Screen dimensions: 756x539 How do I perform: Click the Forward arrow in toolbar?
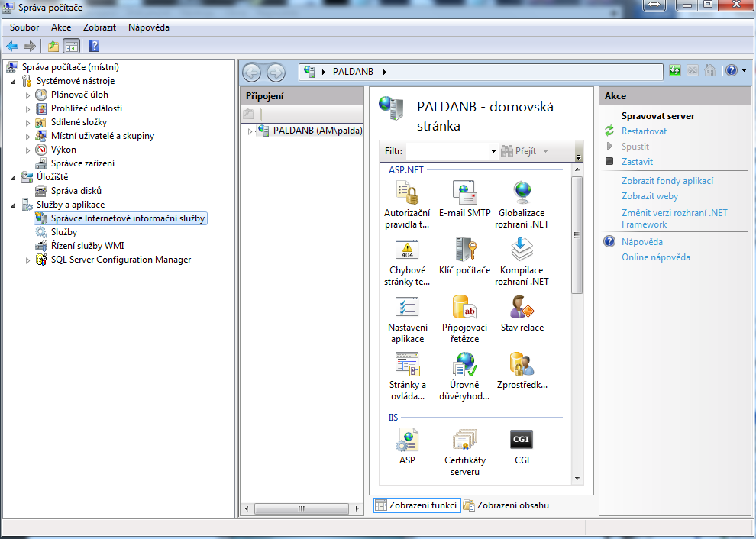30,47
